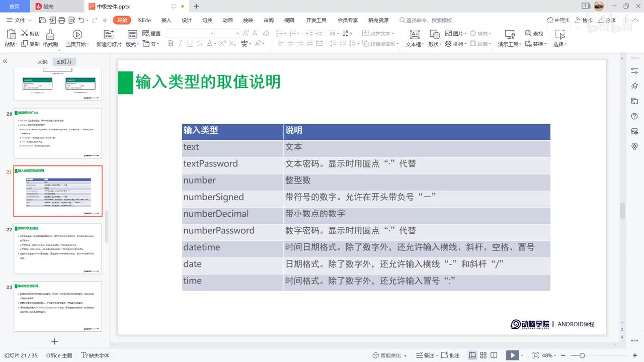Toggle Strikethrough formatting
Image resolution: width=644 pixels, height=362 pixels.
click(x=201, y=44)
